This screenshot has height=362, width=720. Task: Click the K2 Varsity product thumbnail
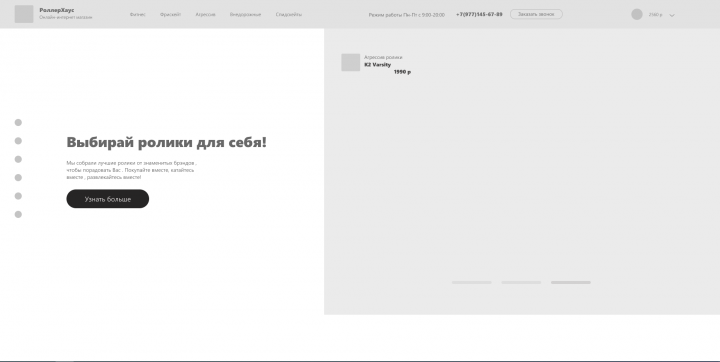tap(350, 62)
